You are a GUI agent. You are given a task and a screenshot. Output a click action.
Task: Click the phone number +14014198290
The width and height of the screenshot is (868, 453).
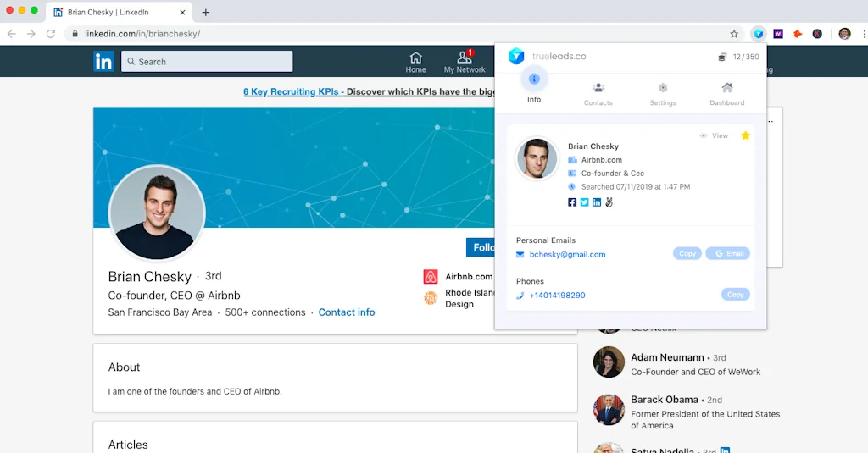pos(557,296)
